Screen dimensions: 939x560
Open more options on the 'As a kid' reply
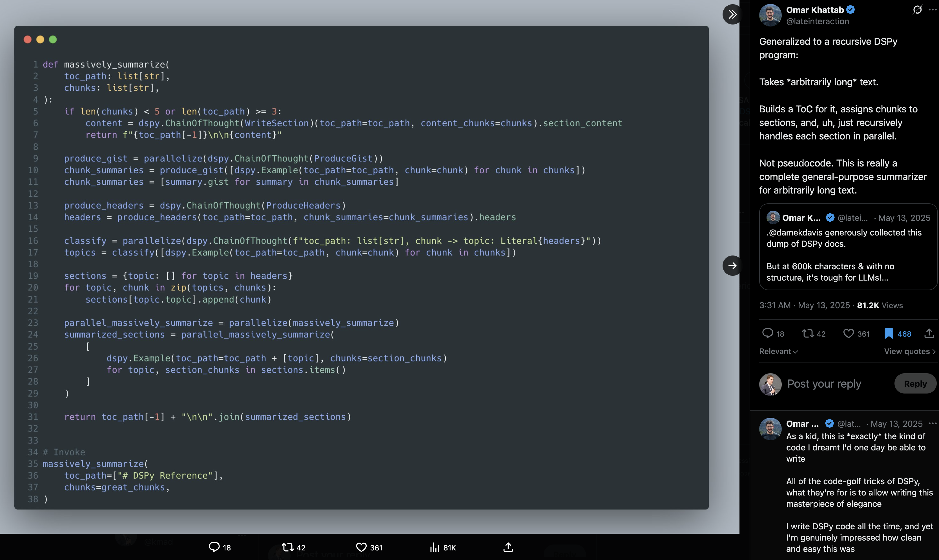(x=933, y=423)
